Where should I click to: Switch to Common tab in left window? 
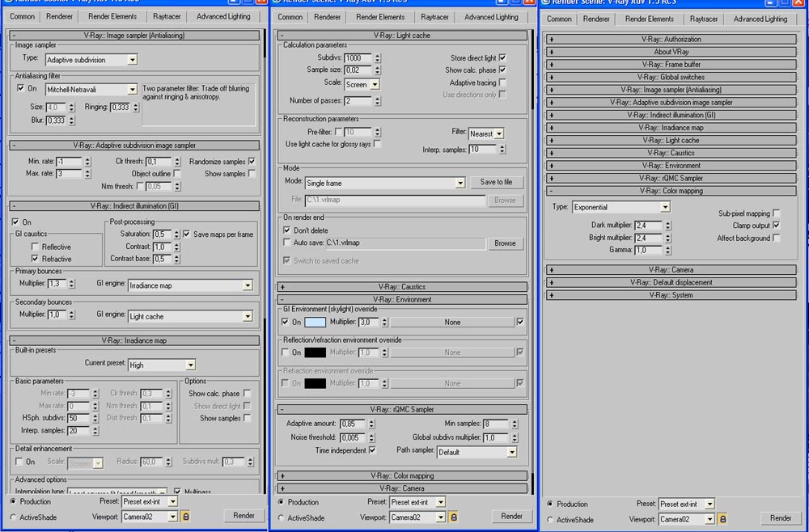[x=22, y=16]
